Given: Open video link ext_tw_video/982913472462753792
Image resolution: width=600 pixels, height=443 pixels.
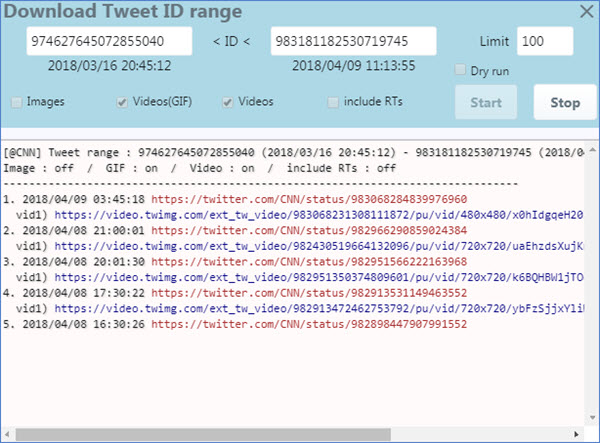Looking at the screenshot, I should click(319, 309).
